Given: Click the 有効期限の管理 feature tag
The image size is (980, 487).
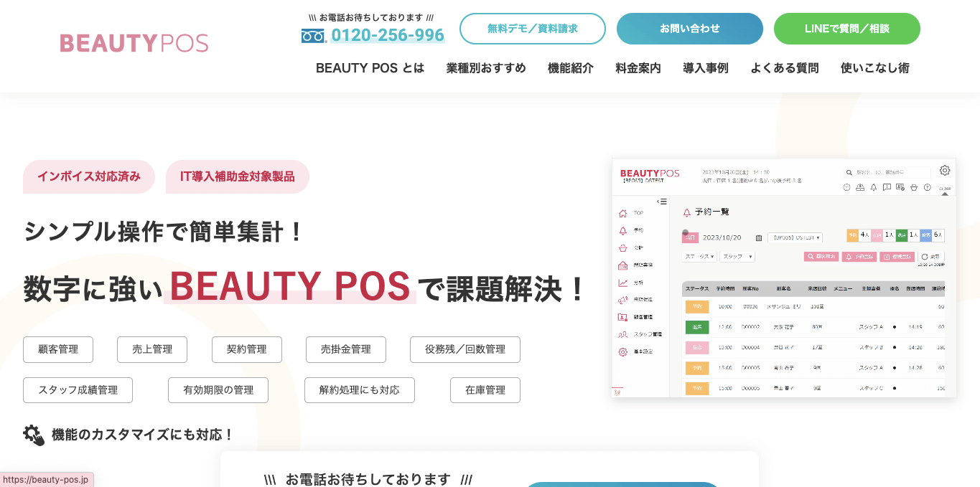Looking at the screenshot, I should point(218,390).
